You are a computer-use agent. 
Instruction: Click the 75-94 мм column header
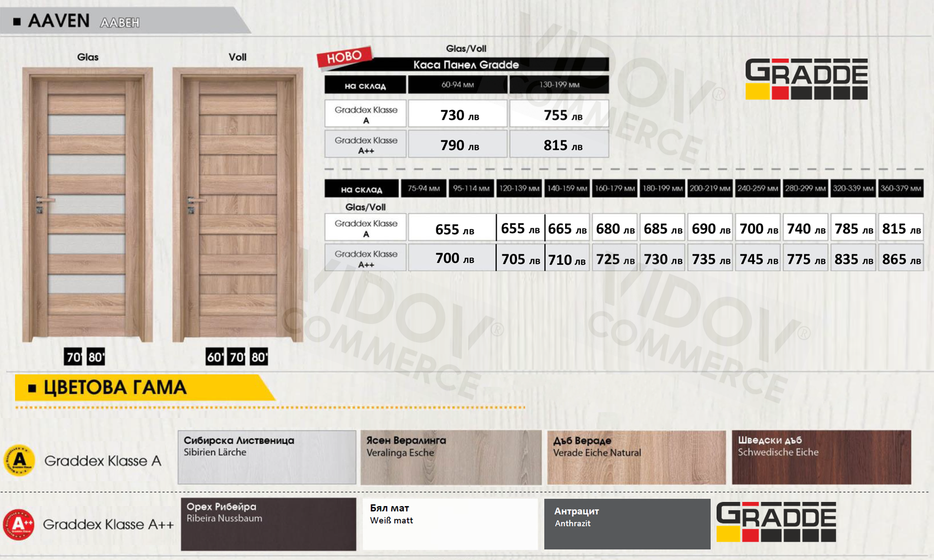[x=423, y=188]
